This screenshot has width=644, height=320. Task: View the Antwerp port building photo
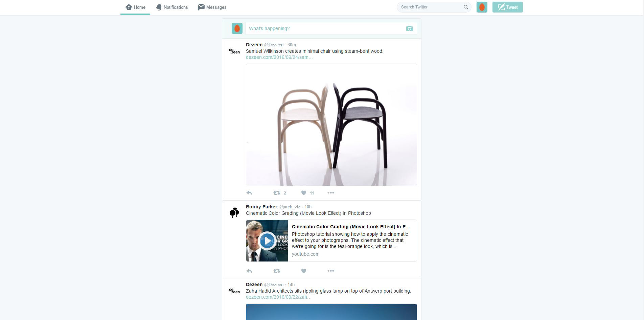click(x=331, y=312)
